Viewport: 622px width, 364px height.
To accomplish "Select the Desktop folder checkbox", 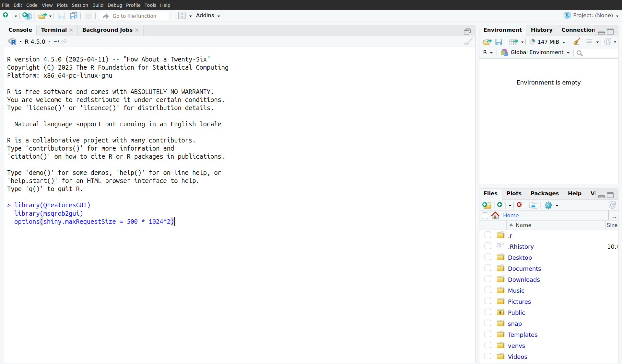I will [x=488, y=257].
